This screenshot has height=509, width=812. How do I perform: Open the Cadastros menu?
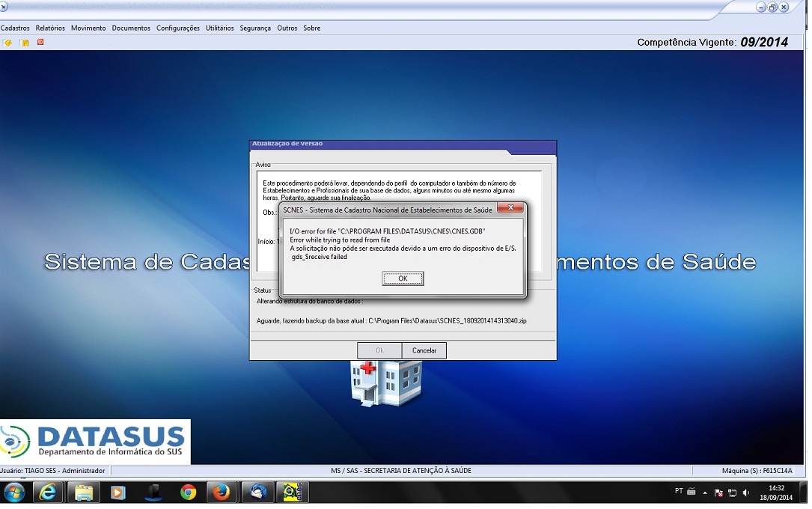15,28
